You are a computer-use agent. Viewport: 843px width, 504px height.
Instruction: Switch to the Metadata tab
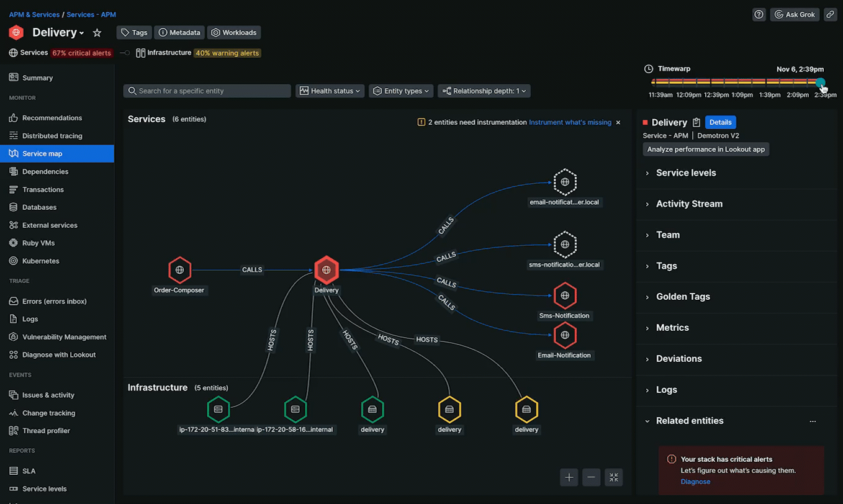(x=179, y=32)
